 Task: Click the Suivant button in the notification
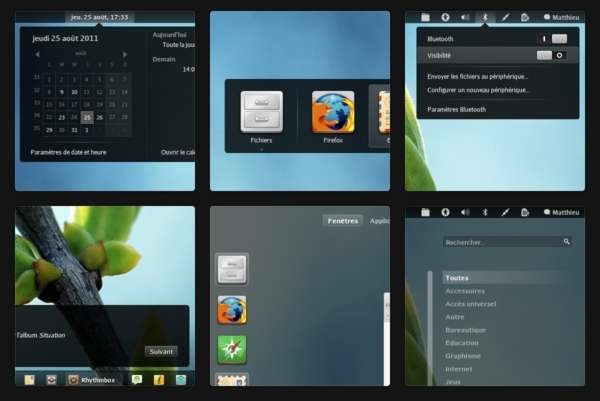[x=161, y=351]
